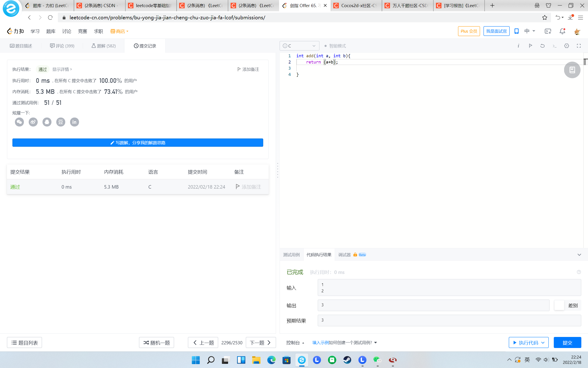The image size is (588, 368).
Task: Switch to 题解 (582) tab
Action: pos(104,46)
